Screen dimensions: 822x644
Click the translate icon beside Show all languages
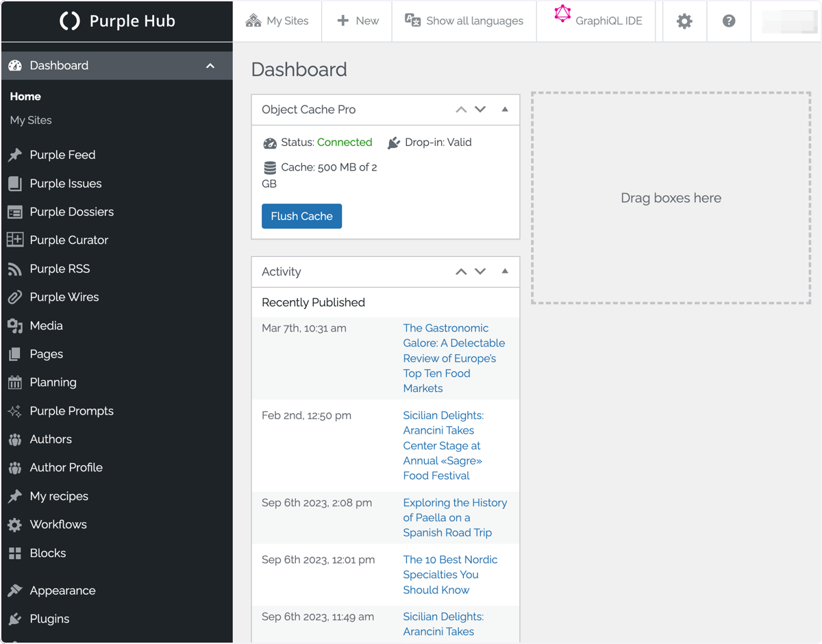412,20
